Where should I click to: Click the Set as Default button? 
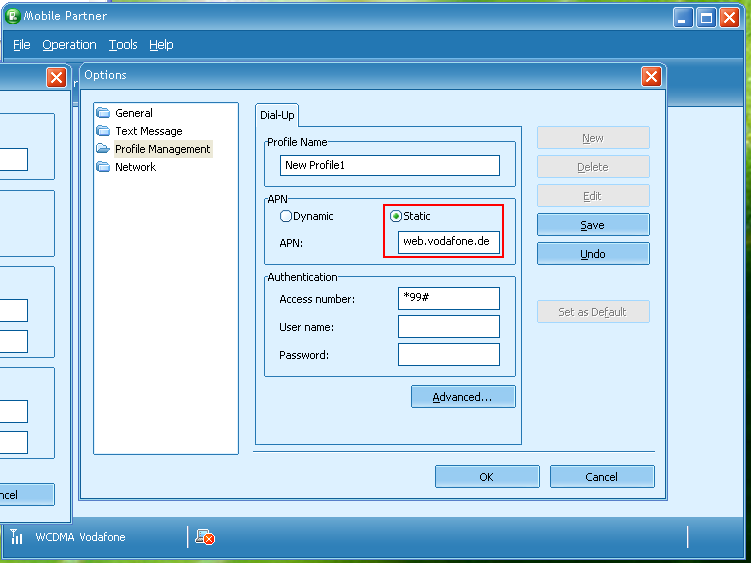[593, 312]
